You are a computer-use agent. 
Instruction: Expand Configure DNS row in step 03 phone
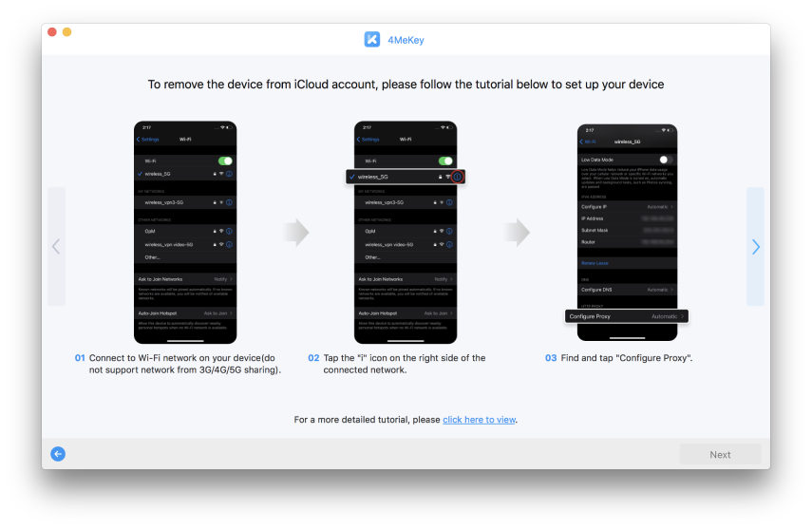627,289
